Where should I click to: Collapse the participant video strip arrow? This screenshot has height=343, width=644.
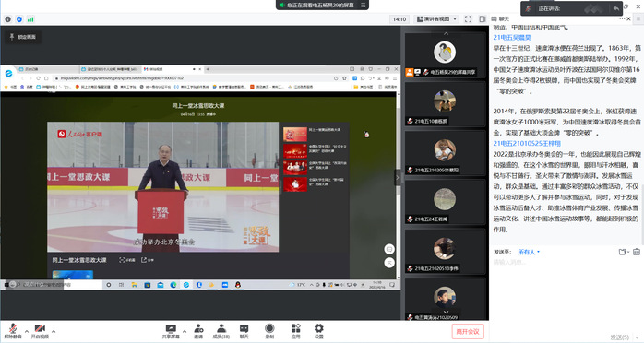pyautogui.click(x=397, y=178)
